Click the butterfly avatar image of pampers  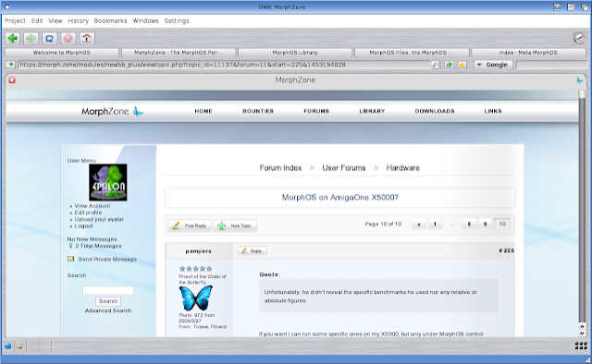(x=195, y=298)
